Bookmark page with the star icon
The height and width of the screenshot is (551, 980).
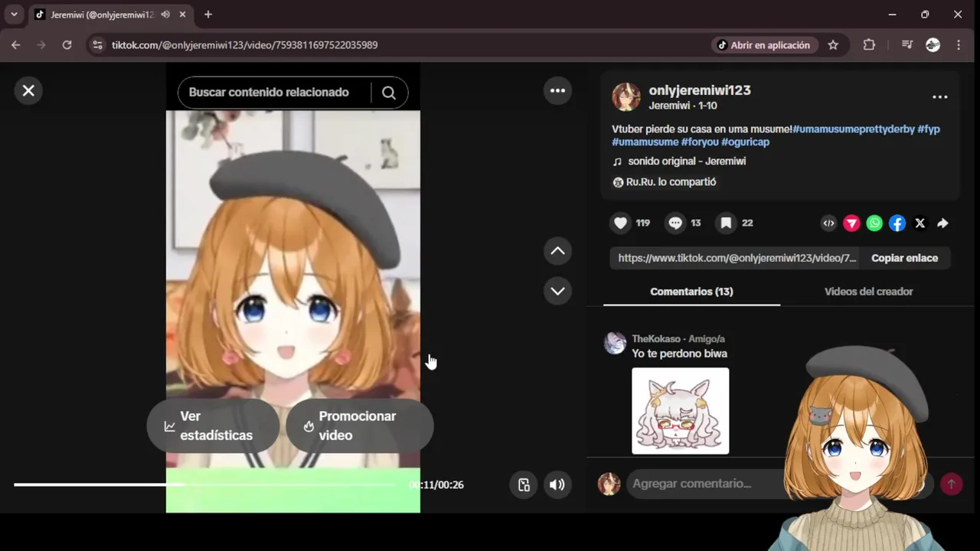coord(833,45)
